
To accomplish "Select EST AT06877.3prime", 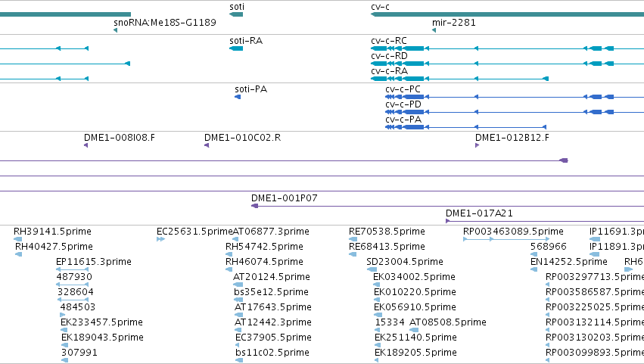I will 271,232.
